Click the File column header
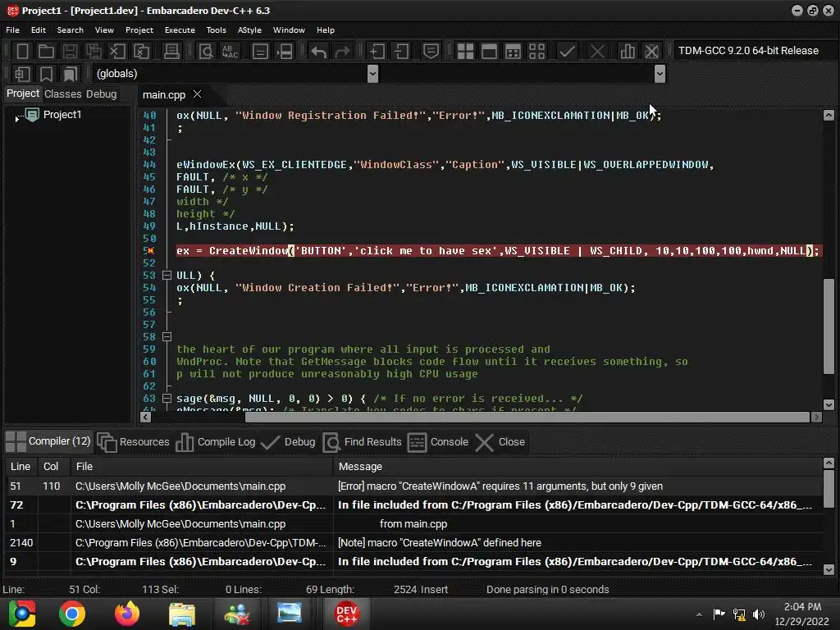Screen dimensions: 840x630 202,467
